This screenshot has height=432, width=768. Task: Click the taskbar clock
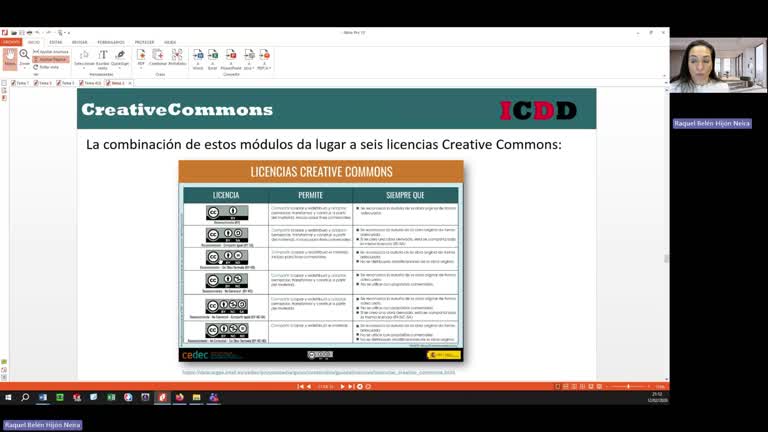(657, 397)
